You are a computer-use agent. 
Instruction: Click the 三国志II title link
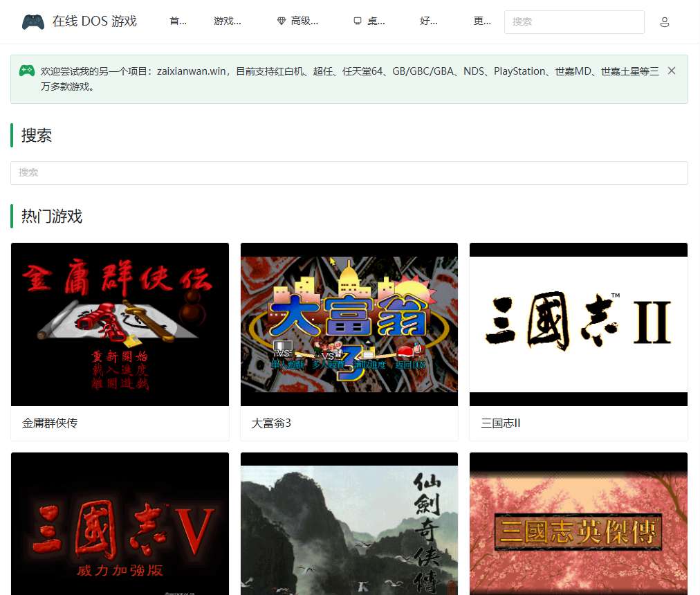click(501, 423)
